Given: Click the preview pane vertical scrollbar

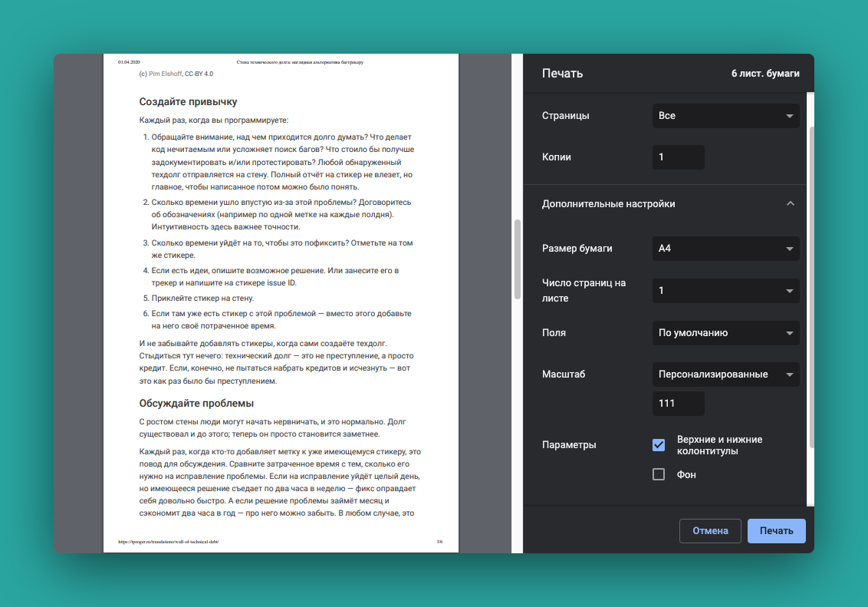Looking at the screenshot, I should tap(518, 259).
